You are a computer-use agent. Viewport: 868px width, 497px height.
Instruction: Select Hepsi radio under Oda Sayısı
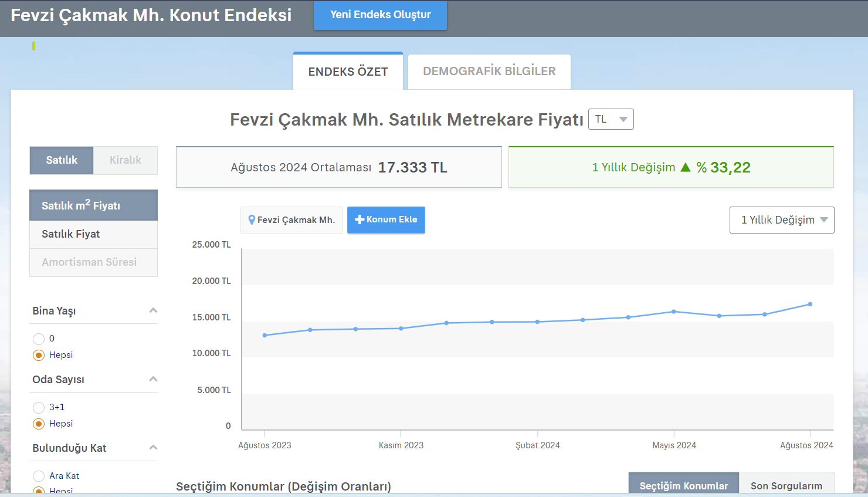[x=39, y=424]
